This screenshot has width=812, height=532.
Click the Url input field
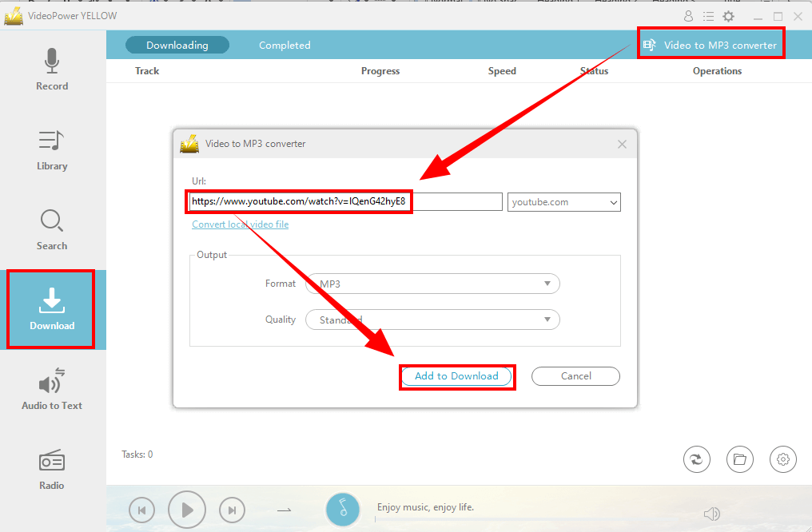[x=345, y=201]
